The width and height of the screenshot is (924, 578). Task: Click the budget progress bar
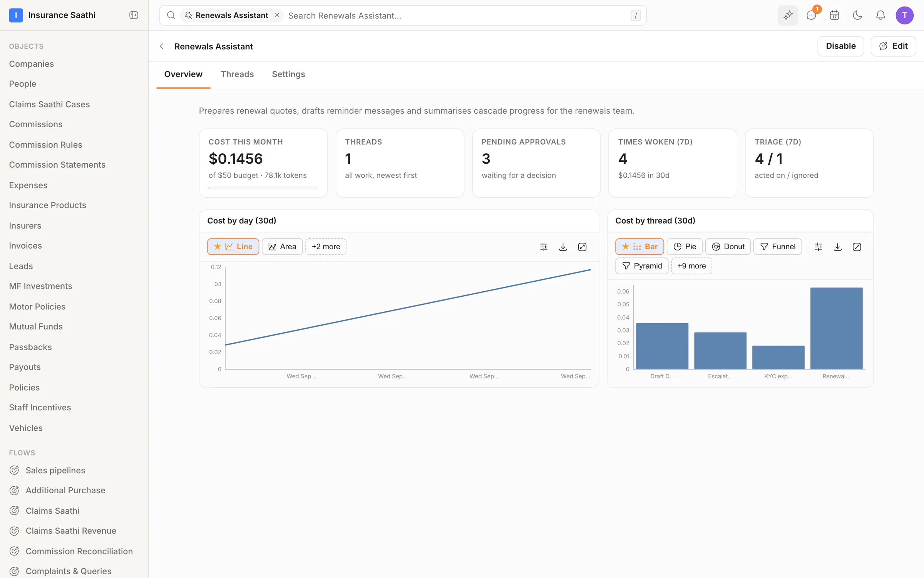point(263,188)
